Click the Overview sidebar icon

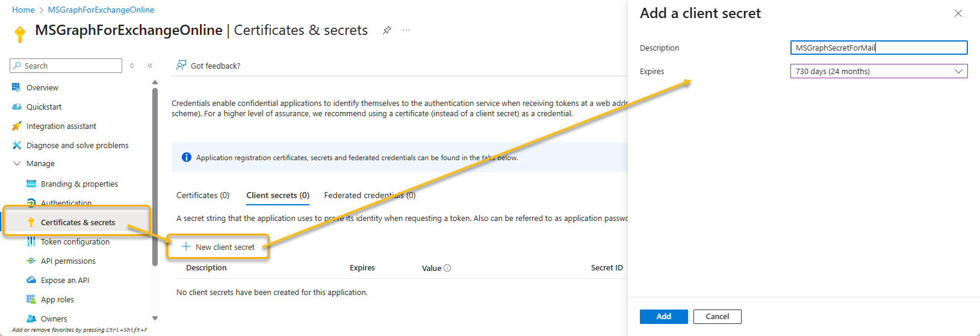tap(16, 87)
